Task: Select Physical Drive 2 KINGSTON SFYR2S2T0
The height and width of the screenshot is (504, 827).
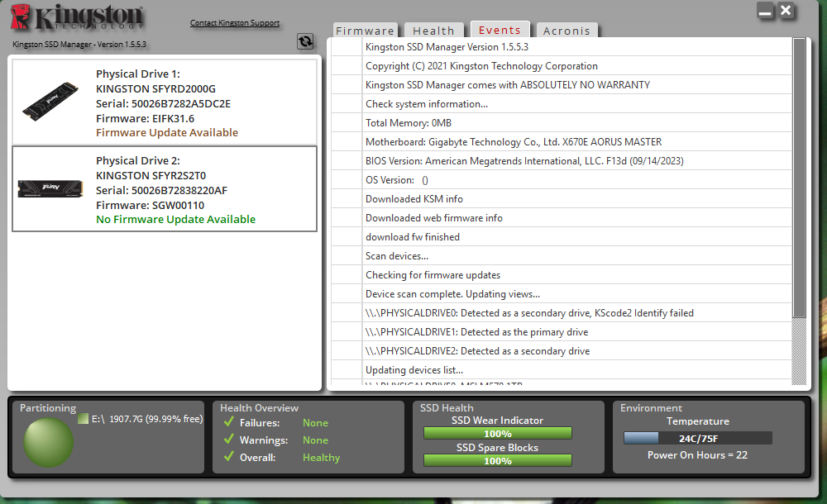Action: pos(165,188)
